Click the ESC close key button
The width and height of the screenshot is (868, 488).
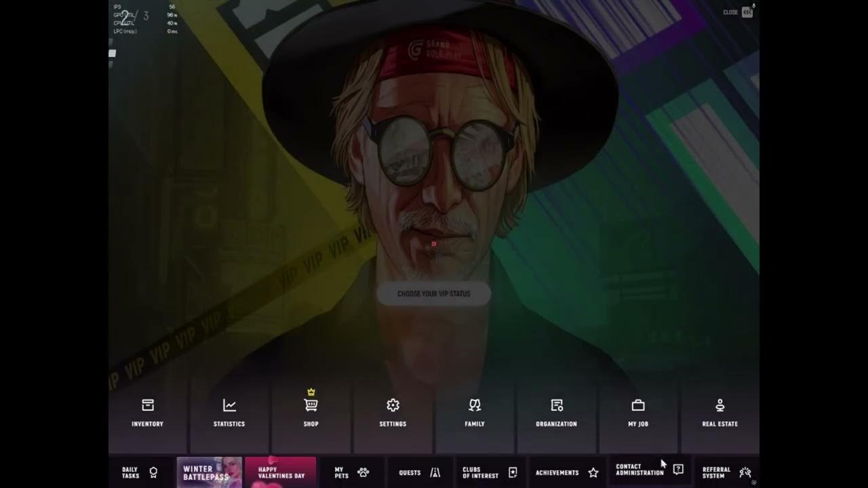747,12
